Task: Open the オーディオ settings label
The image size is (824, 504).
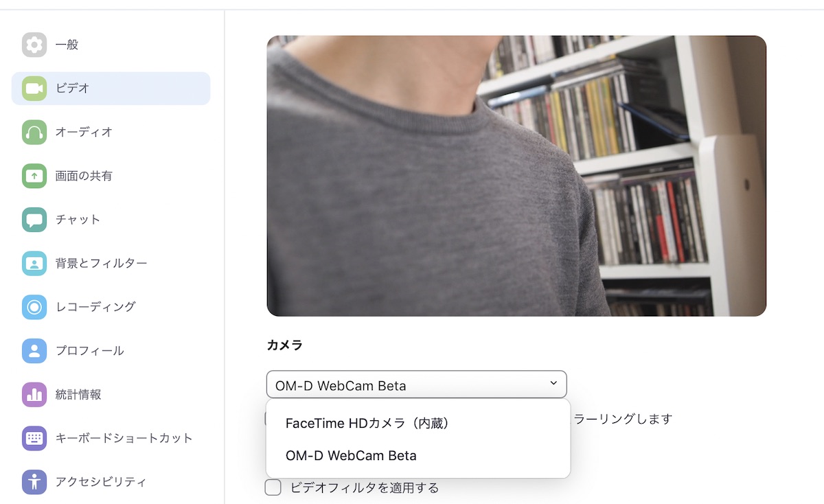Action: coord(84,132)
